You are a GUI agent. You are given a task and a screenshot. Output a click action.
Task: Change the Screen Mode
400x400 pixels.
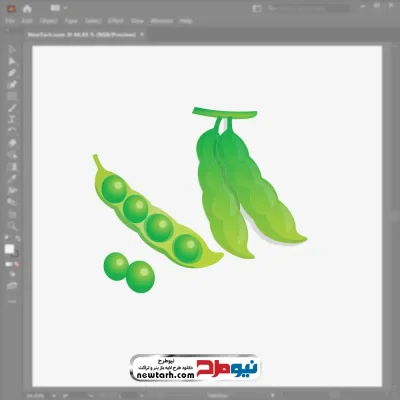[x=12, y=286]
